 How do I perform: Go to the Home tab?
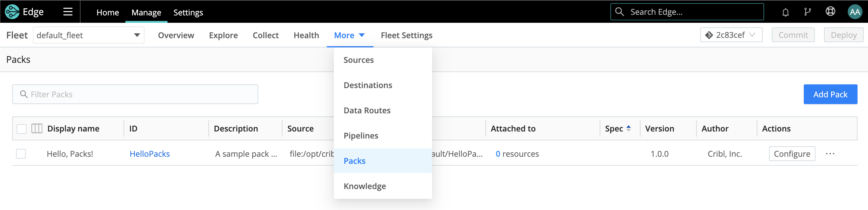[x=108, y=13]
